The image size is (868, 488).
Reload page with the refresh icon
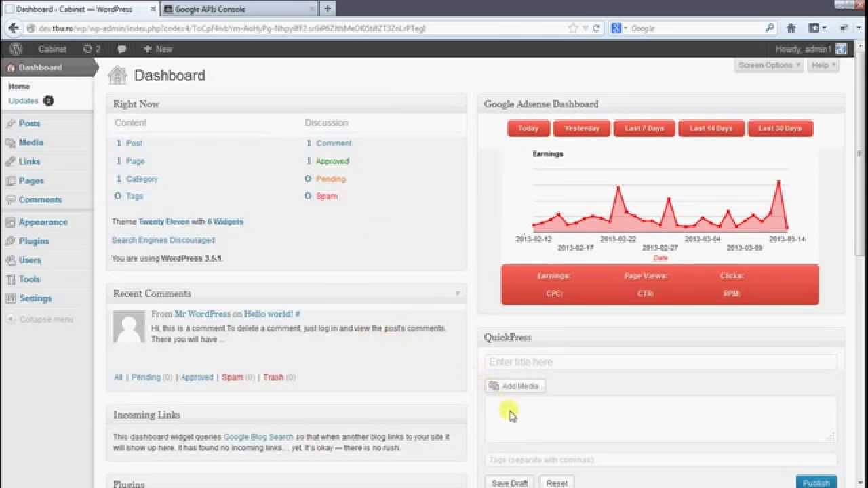[x=596, y=28]
